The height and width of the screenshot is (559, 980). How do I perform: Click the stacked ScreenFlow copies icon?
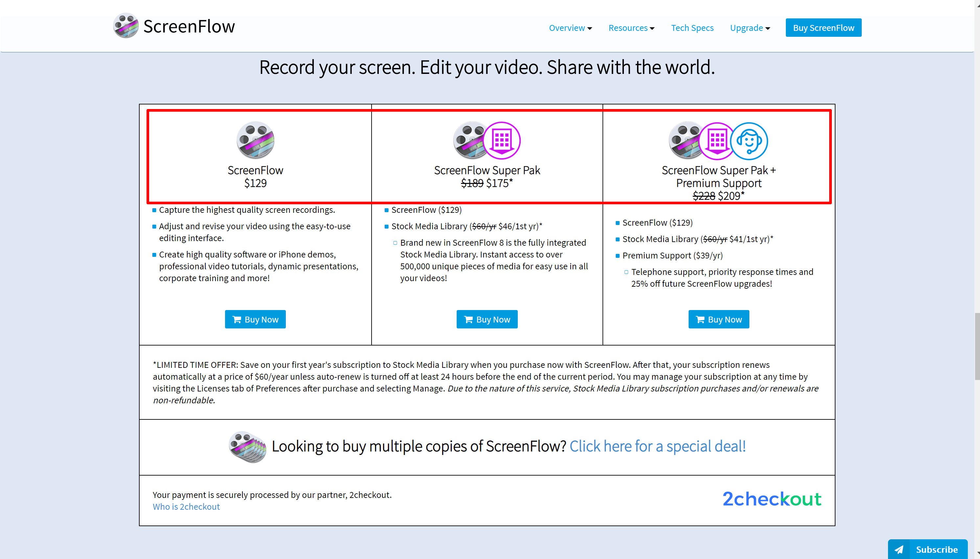coord(247,446)
